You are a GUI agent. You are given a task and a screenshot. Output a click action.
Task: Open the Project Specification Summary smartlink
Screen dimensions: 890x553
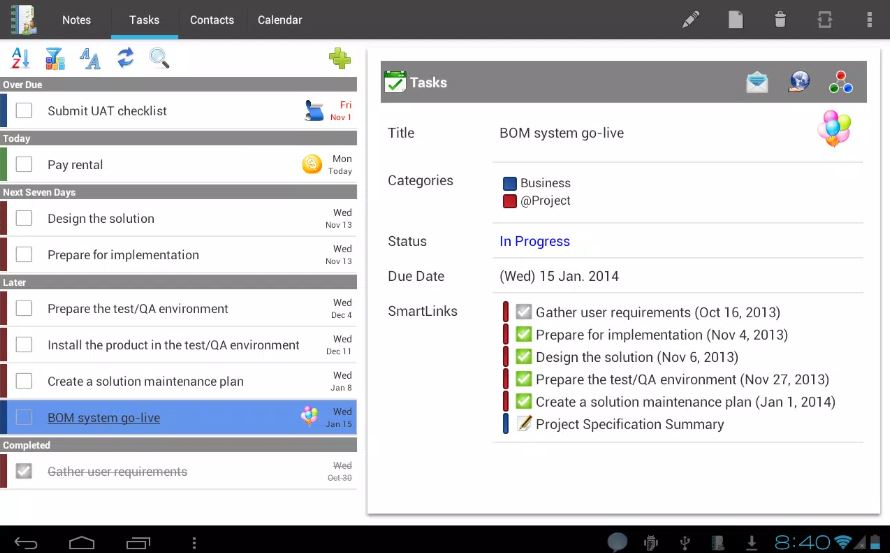629,424
